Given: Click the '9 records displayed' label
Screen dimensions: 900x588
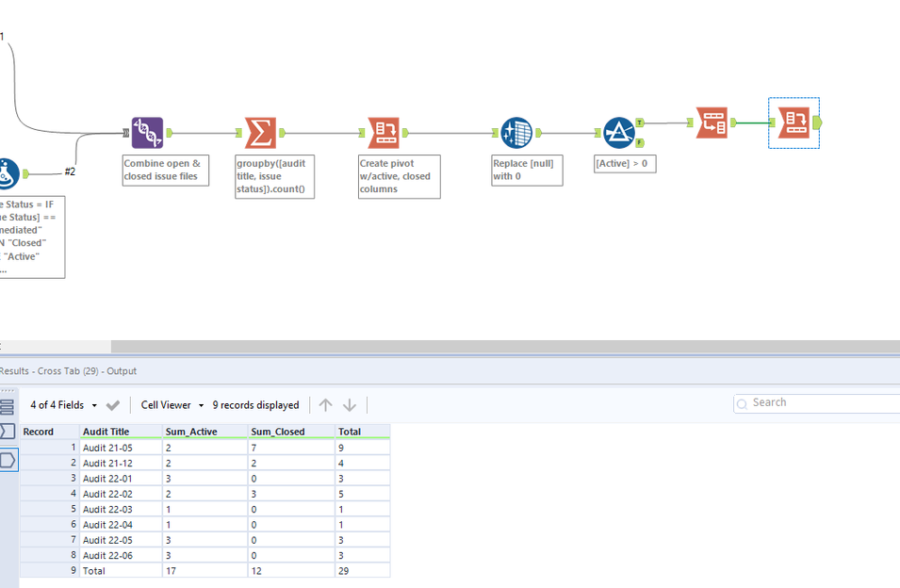Looking at the screenshot, I should pos(256,405).
